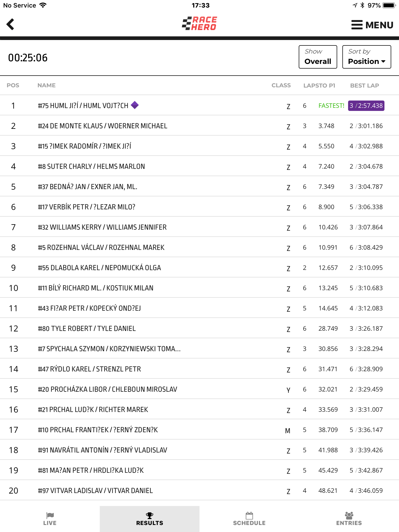Tap the LAPS TO P1 column header

[x=319, y=85]
